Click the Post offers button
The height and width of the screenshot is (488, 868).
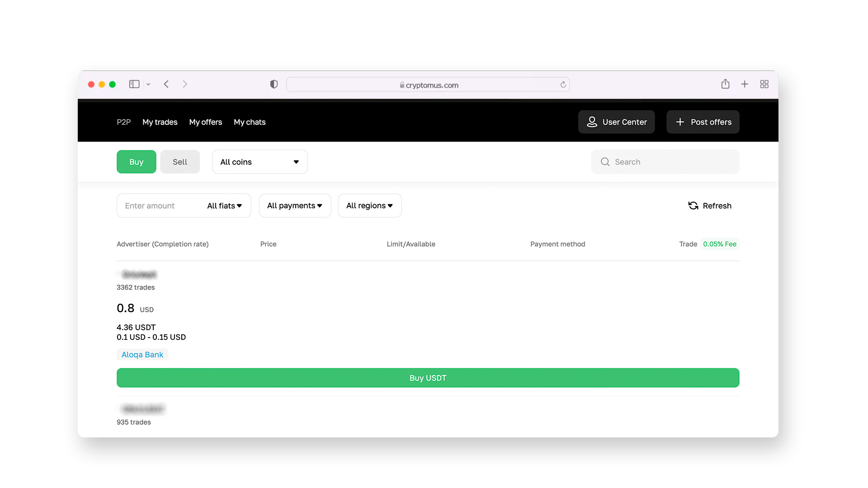703,122
